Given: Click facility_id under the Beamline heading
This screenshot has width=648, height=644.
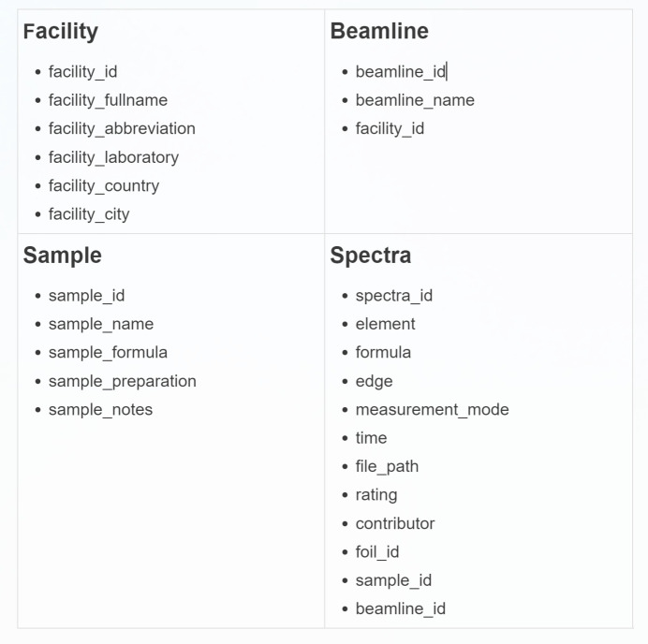Looking at the screenshot, I should click(x=390, y=128).
